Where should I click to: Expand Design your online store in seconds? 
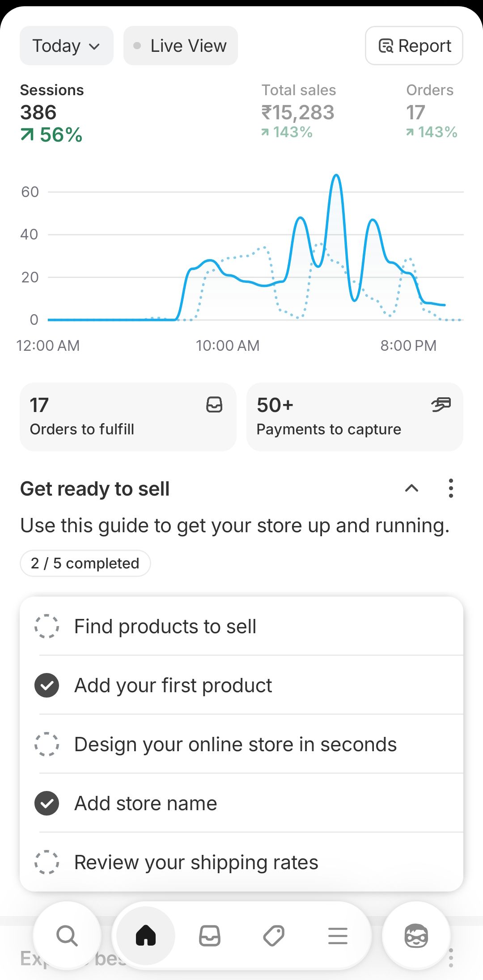click(x=235, y=744)
